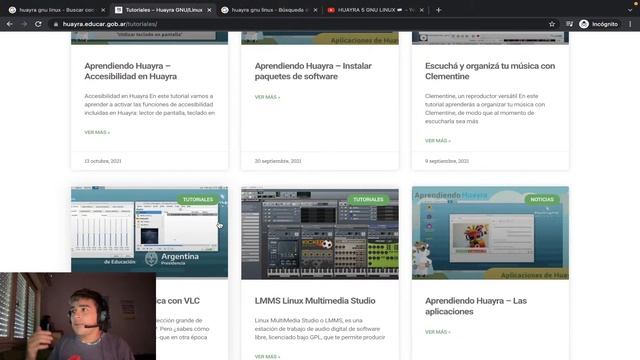
Task: Close the 'Tutoriales – Huayra GNU/Linux' tab
Action: tap(209, 10)
